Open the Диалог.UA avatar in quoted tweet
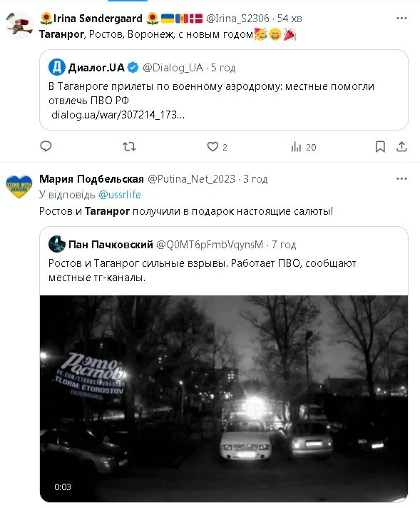Viewport: 420px width, 508px height. (x=57, y=67)
